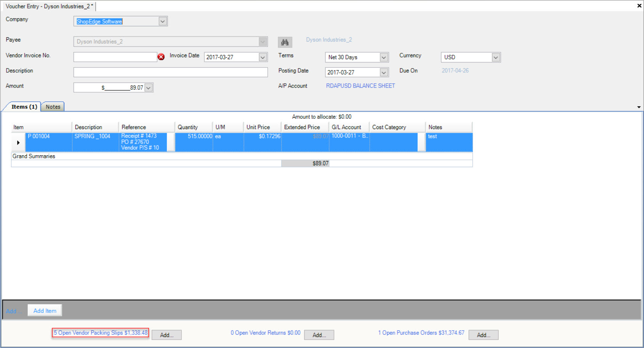Select the P 001004 item cell

click(x=49, y=142)
